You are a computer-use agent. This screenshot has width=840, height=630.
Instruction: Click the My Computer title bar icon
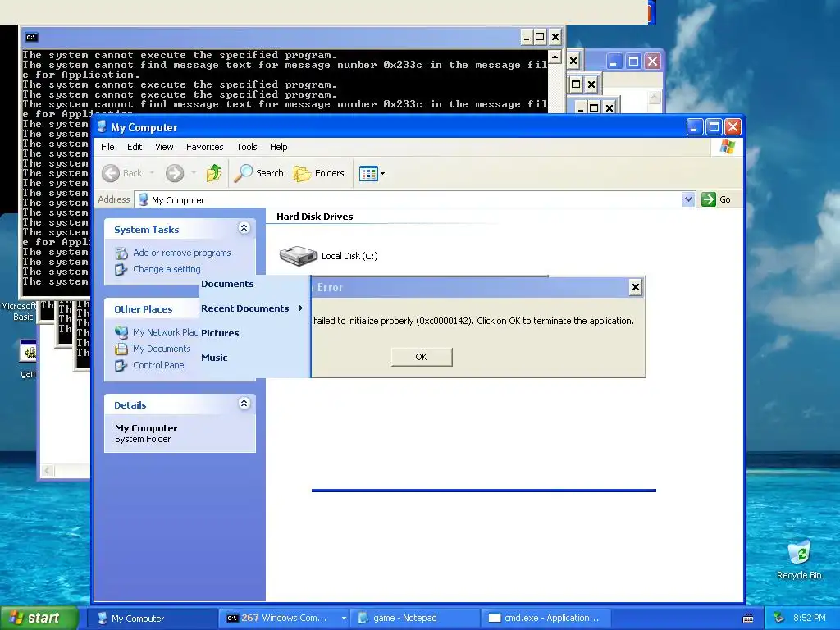102,127
